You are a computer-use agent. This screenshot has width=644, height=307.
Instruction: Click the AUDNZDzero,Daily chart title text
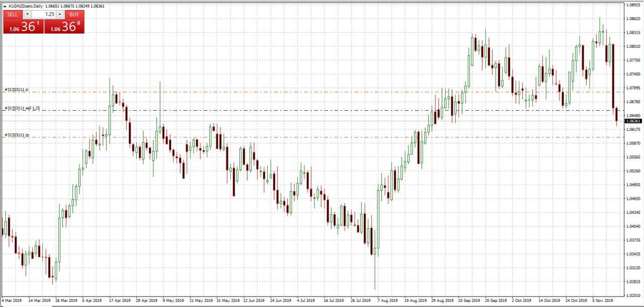25,6
